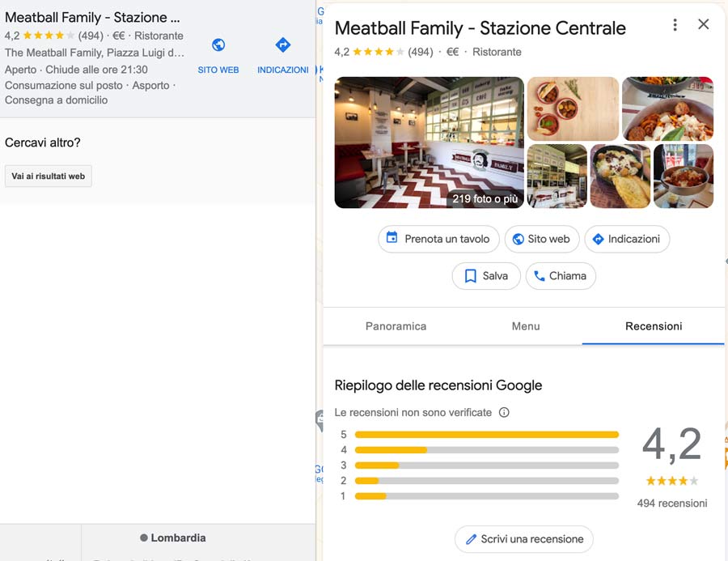Open restaurant website via Sito web button
728x561 pixels.
pyautogui.click(x=542, y=239)
